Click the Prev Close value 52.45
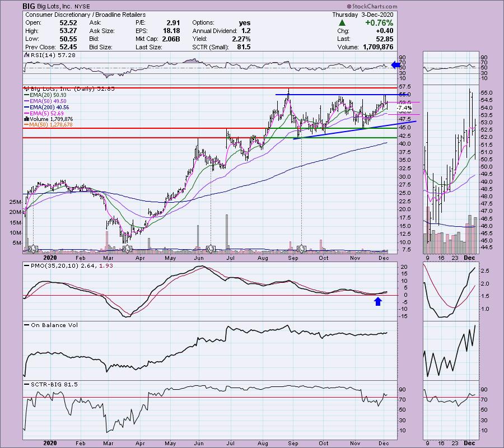The image size is (504, 448). 68,47
